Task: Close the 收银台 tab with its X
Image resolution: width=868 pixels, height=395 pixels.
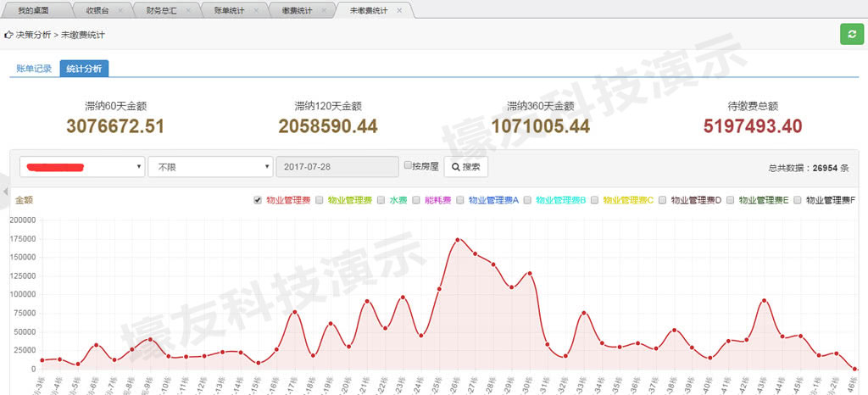Action: pyautogui.click(x=120, y=11)
